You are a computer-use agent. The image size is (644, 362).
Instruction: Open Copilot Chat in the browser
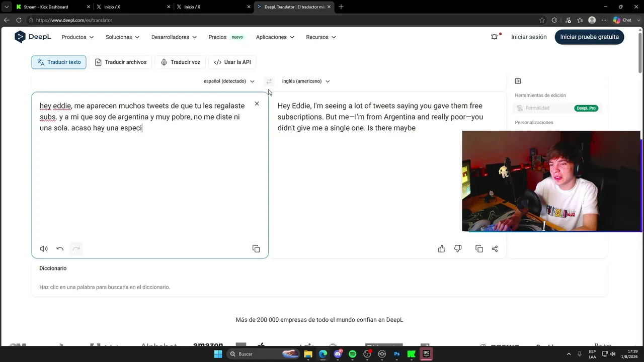click(x=622, y=20)
